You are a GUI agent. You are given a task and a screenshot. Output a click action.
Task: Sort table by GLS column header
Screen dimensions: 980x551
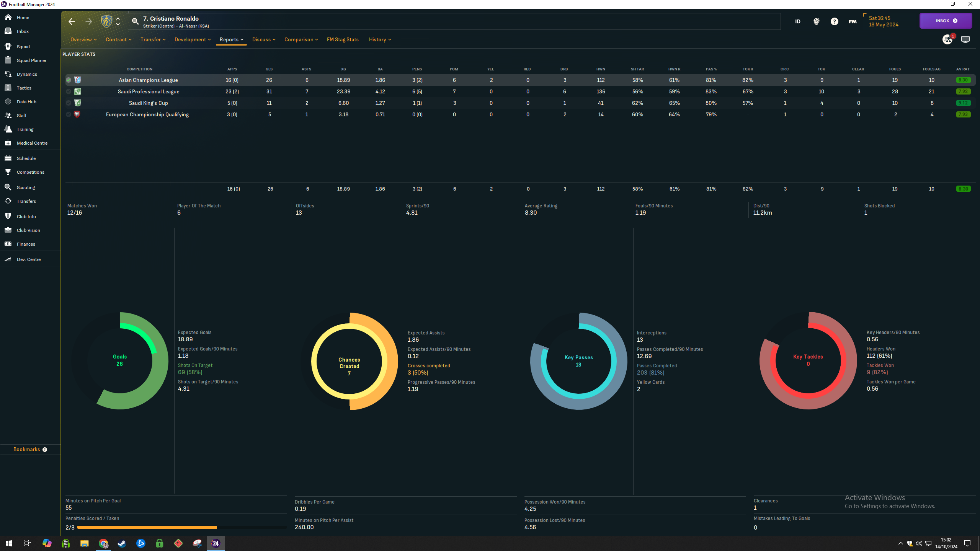pyautogui.click(x=269, y=69)
